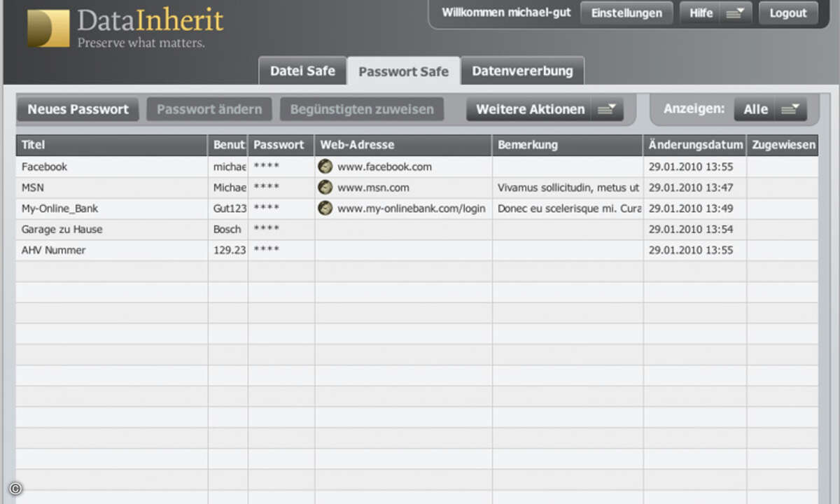This screenshot has height=504, width=840.
Task: Click the copyright symbol at bottom left
Action: pos(15,489)
